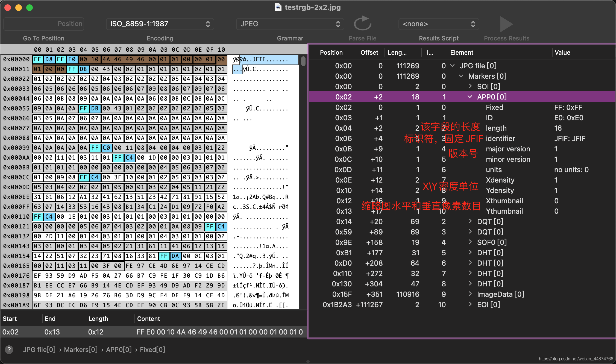Click hex row address 0x00000
The width and height of the screenshot is (616, 364).
(x=16, y=59)
